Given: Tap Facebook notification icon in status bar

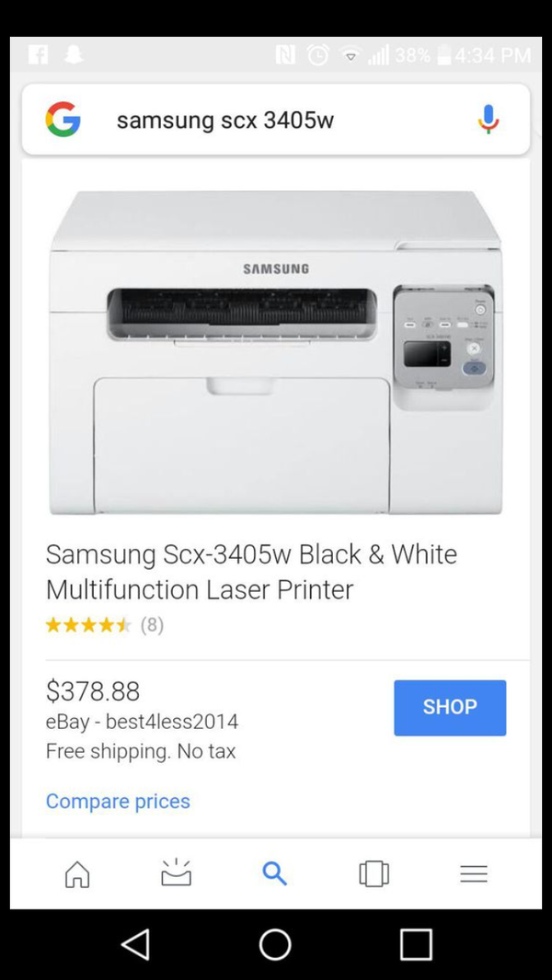Looking at the screenshot, I should point(38,55).
